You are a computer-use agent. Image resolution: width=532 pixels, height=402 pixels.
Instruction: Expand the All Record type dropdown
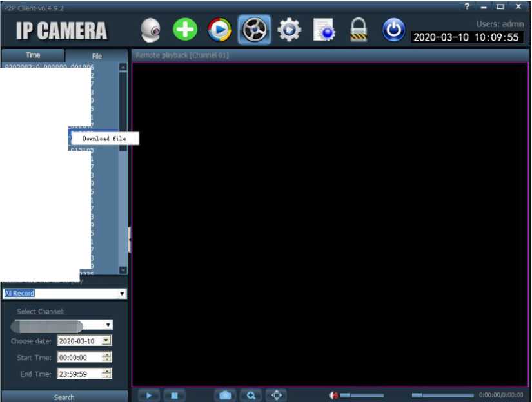[122, 294]
